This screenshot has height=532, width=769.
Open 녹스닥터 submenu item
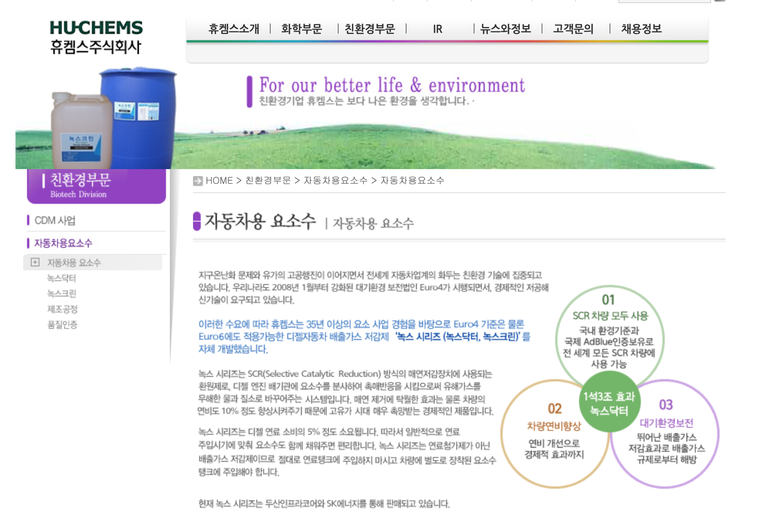[x=61, y=278]
